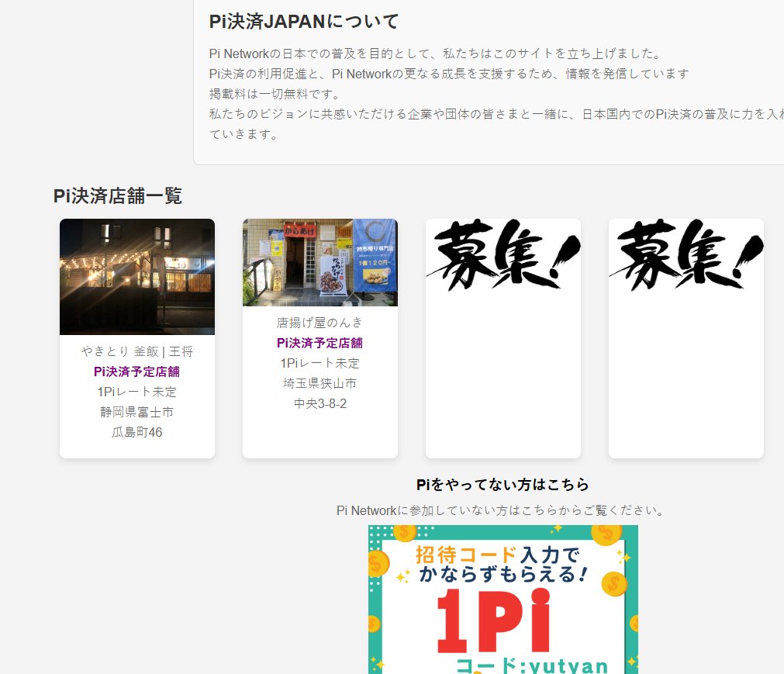Open the 唐揚げ屋のんき storefront photo
This screenshot has width=784, height=674.
(x=320, y=262)
